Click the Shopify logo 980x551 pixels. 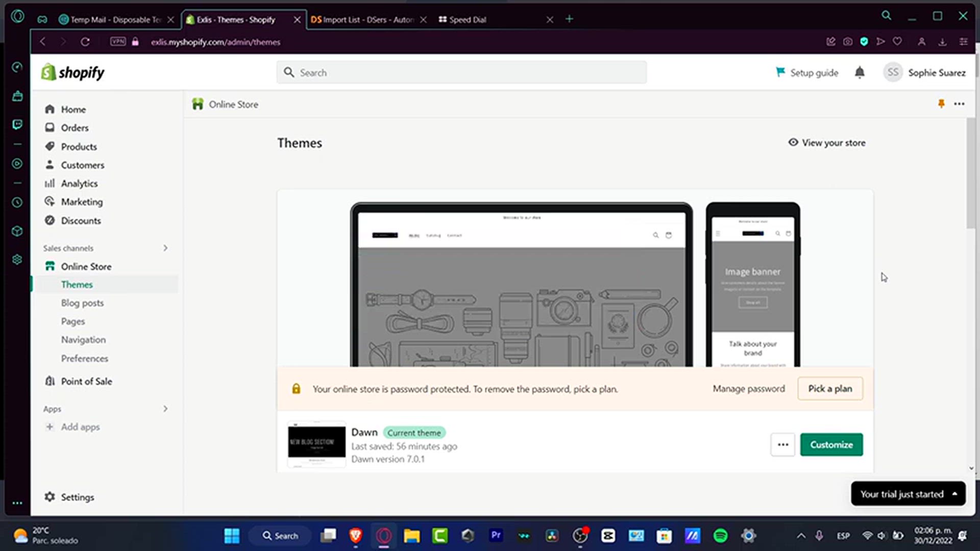(x=72, y=72)
